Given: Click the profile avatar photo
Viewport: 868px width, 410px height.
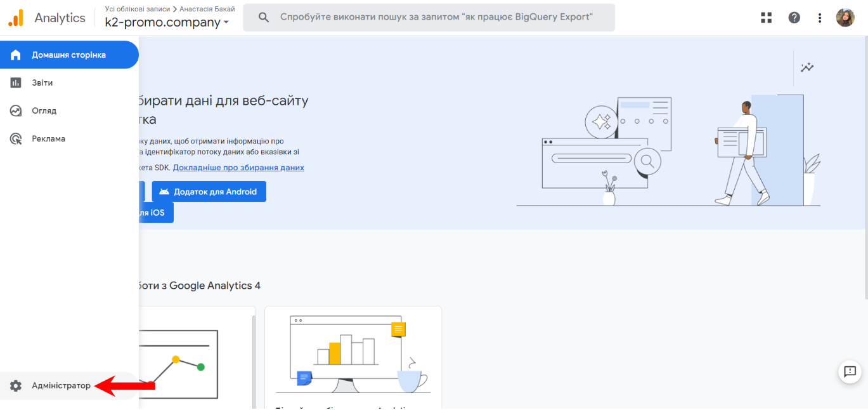Looking at the screenshot, I should click(x=845, y=17).
